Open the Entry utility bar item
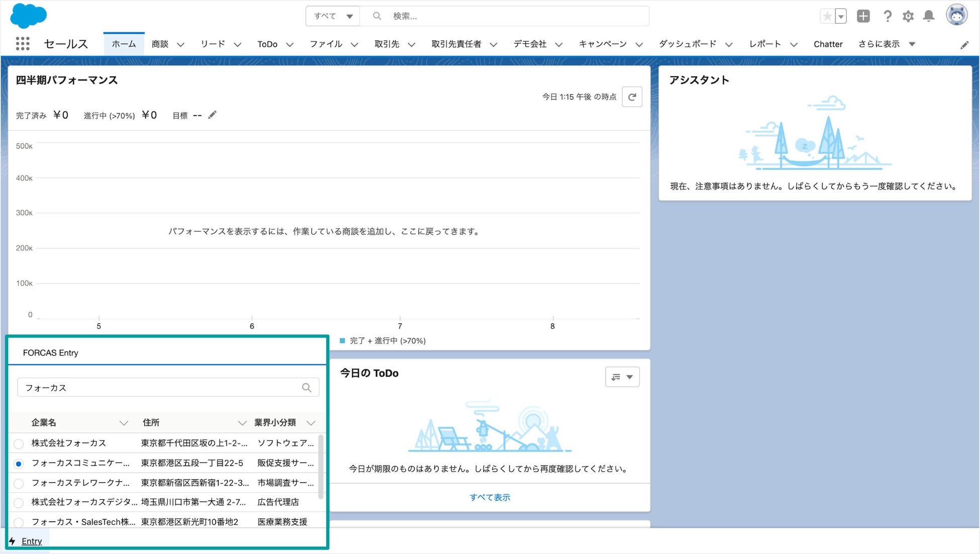The image size is (980, 554). (x=31, y=541)
